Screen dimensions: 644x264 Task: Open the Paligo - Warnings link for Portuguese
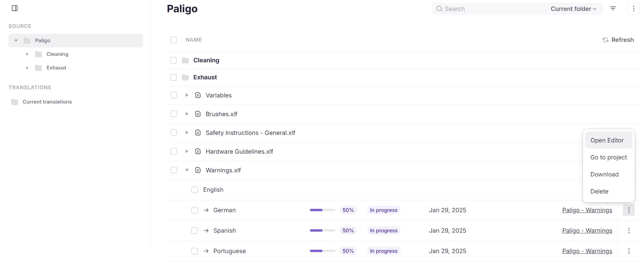(x=587, y=251)
